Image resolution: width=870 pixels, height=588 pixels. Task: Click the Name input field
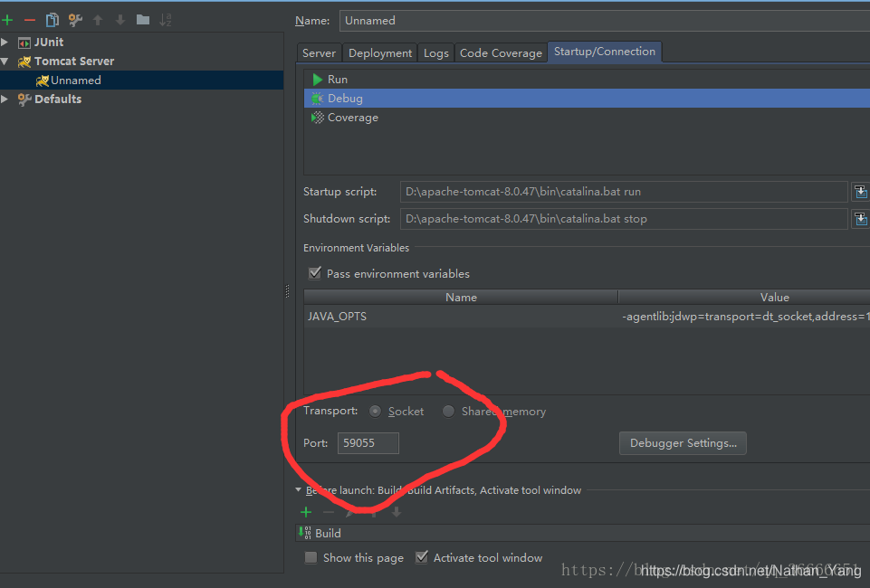[605, 21]
